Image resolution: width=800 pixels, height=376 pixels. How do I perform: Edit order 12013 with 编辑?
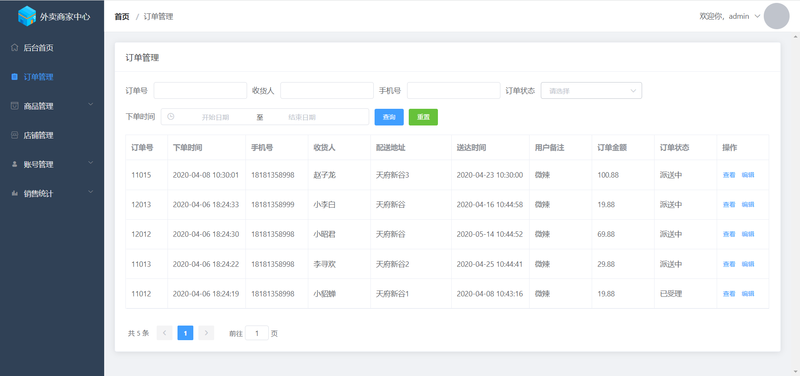click(x=747, y=205)
